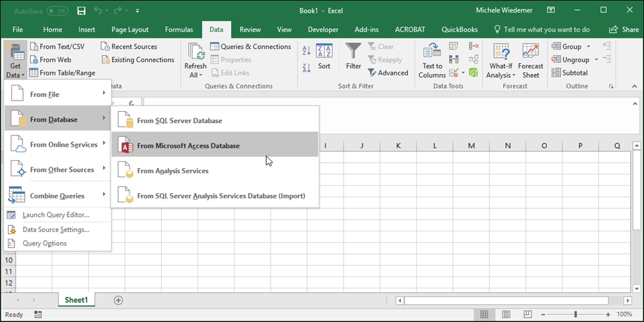This screenshot has height=322, width=644.
Task: Open Queries & Connections pane
Action: tap(250, 46)
